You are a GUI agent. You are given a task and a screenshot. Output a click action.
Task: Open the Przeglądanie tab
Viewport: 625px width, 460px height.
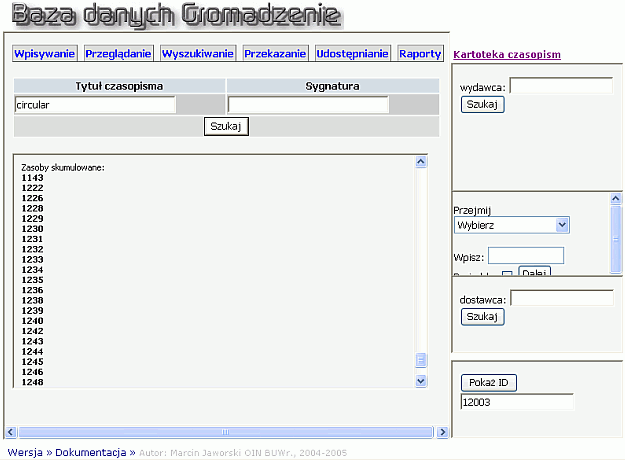click(118, 53)
